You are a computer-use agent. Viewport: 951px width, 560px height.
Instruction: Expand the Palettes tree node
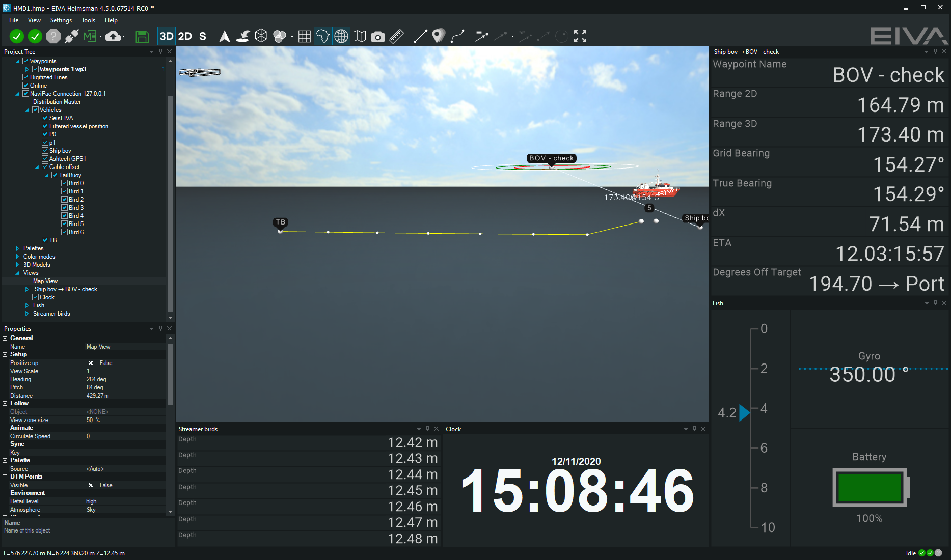(18, 248)
